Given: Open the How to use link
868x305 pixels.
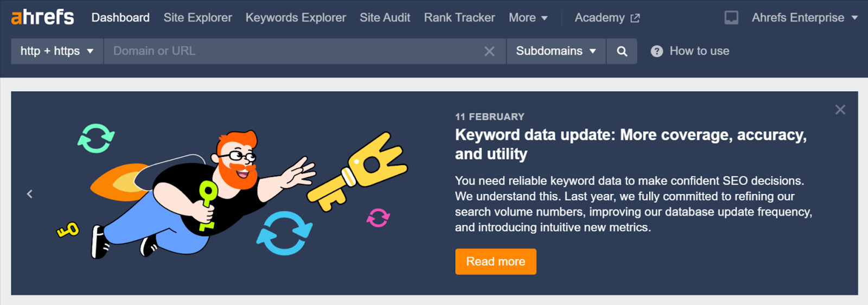Looking at the screenshot, I should (x=699, y=51).
